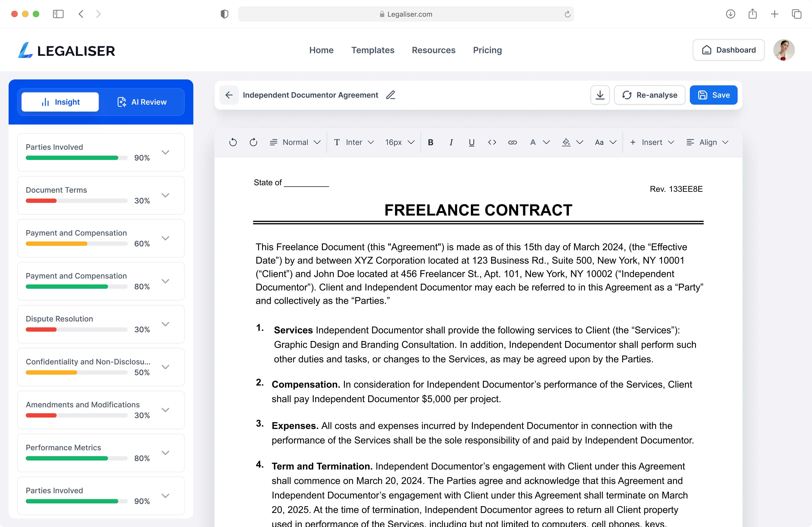Viewport: 812px width, 527px height.
Task: Expand the Confidentiality and Non-Disclosure card
Action: pos(165,367)
